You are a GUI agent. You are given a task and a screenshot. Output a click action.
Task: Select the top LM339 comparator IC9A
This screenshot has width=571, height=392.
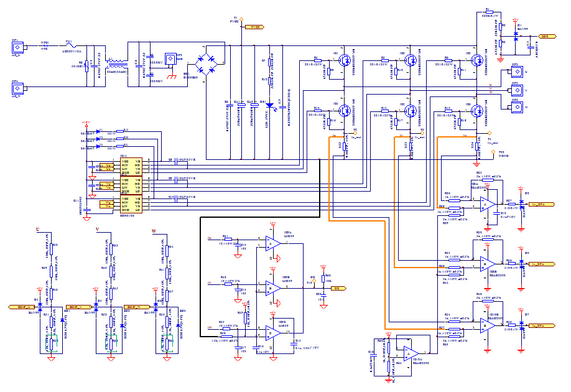tap(272, 243)
